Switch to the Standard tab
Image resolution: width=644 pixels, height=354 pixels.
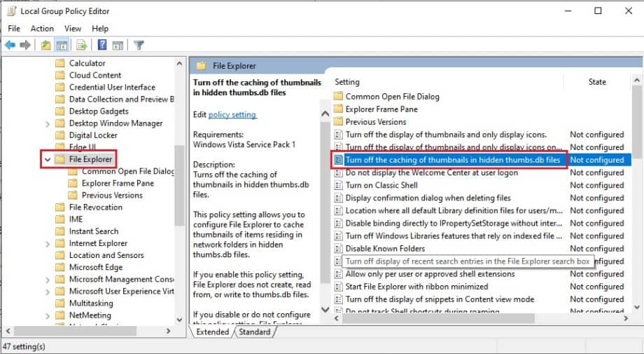pyautogui.click(x=254, y=332)
